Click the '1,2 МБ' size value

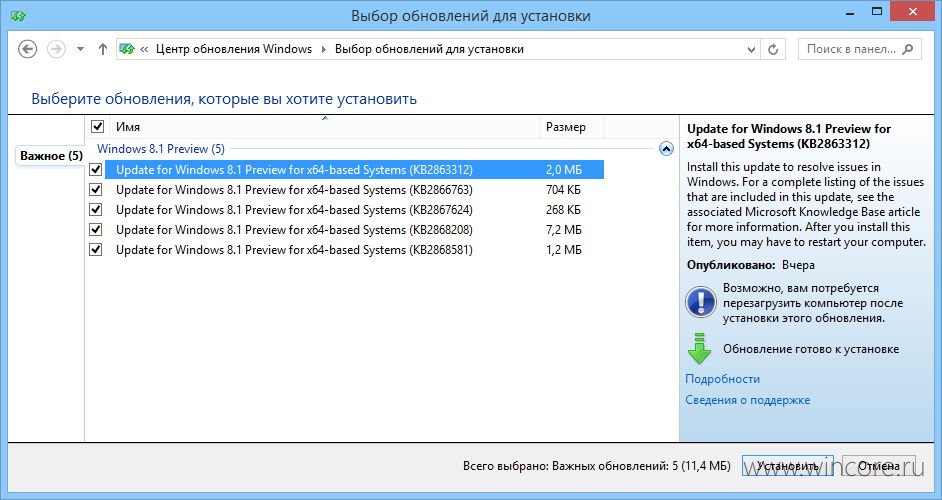tap(564, 249)
